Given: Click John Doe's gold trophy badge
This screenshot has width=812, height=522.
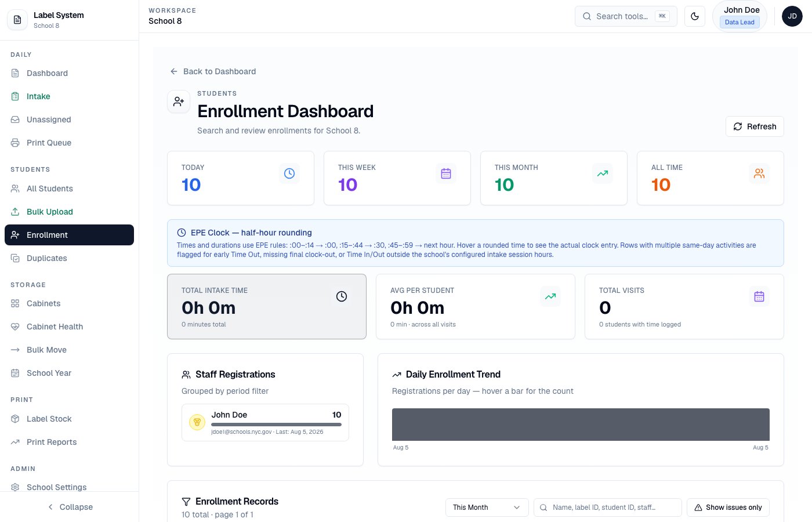Looking at the screenshot, I should [x=197, y=422].
